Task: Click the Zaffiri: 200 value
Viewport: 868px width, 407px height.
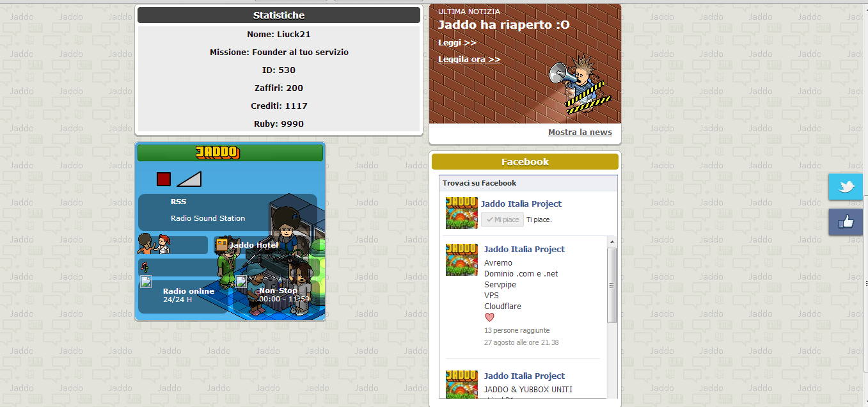Action: pos(279,88)
